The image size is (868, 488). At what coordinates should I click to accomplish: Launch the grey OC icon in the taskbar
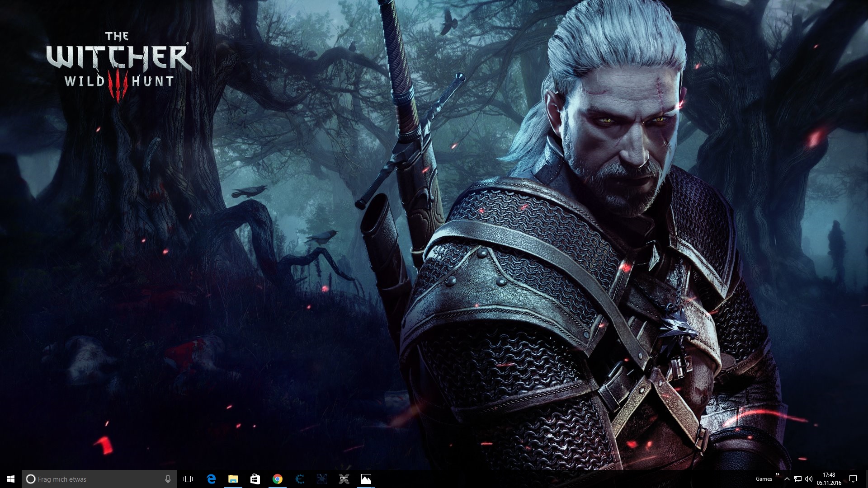(x=344, y=479)
